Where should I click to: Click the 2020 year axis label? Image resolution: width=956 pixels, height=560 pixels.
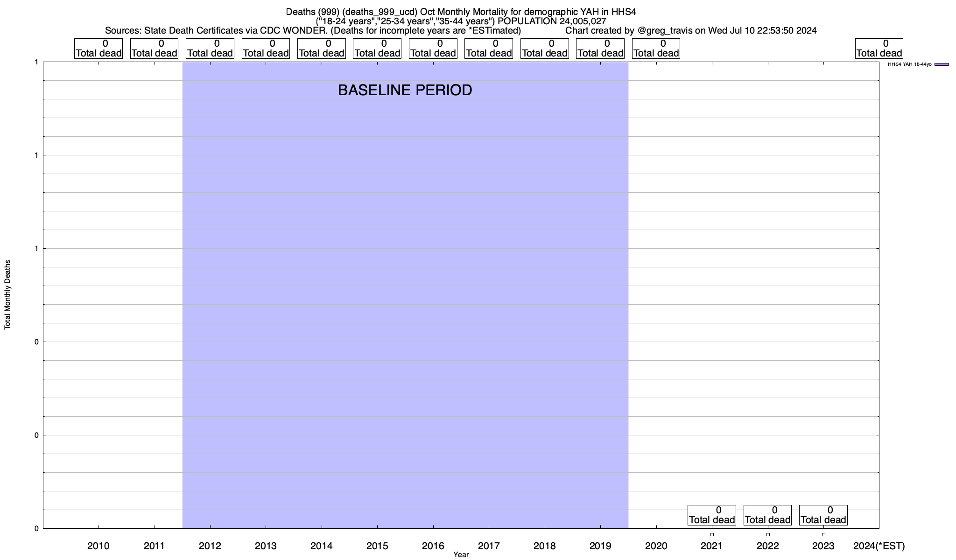656,546
